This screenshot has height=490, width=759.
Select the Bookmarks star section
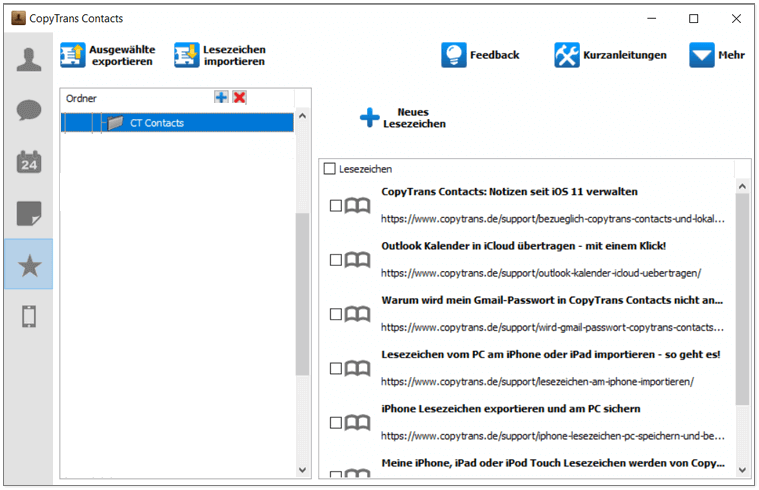(29, 264)
